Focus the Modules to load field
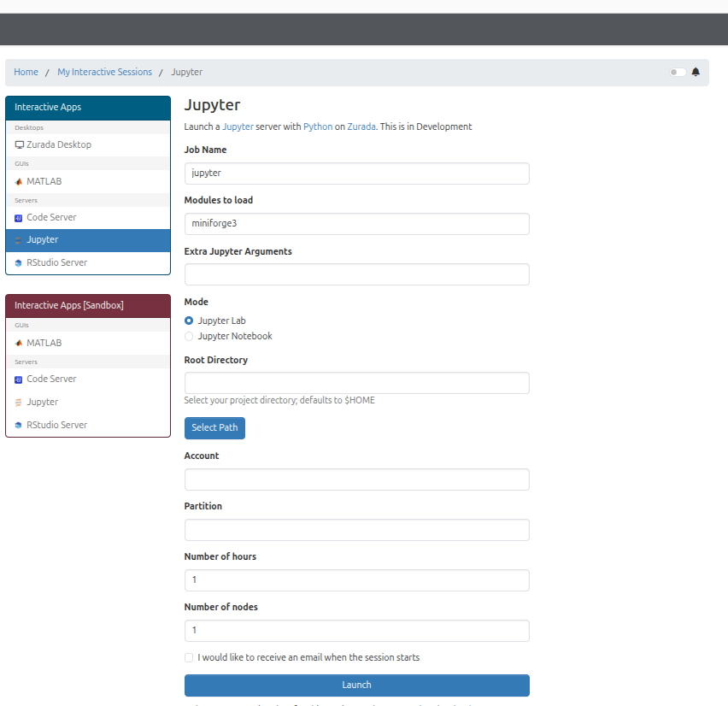This screenshot has width=728, height=706. tap(356, 224)
